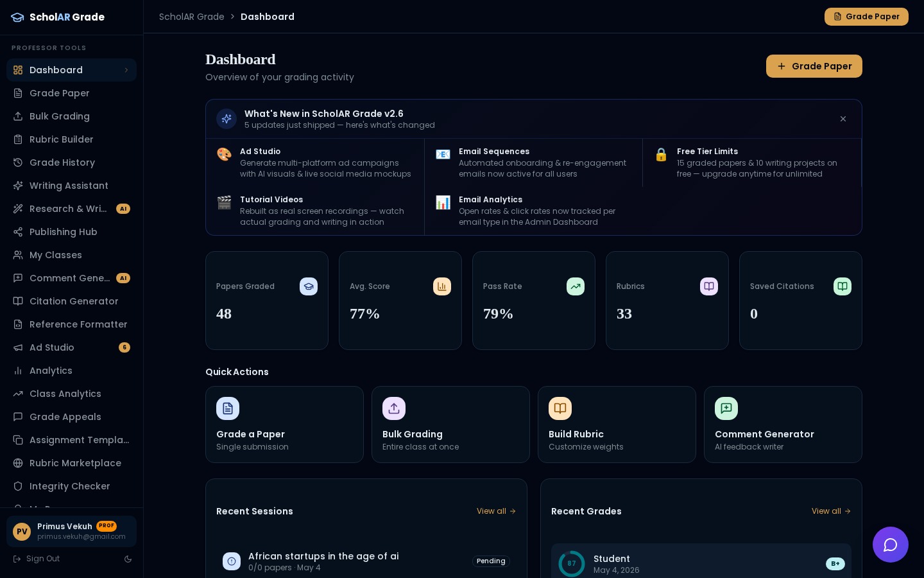Viewport: 924px width, 578px height.
Task: Click the plus Grade Paper button below header
Action: [x=814, y=66]
